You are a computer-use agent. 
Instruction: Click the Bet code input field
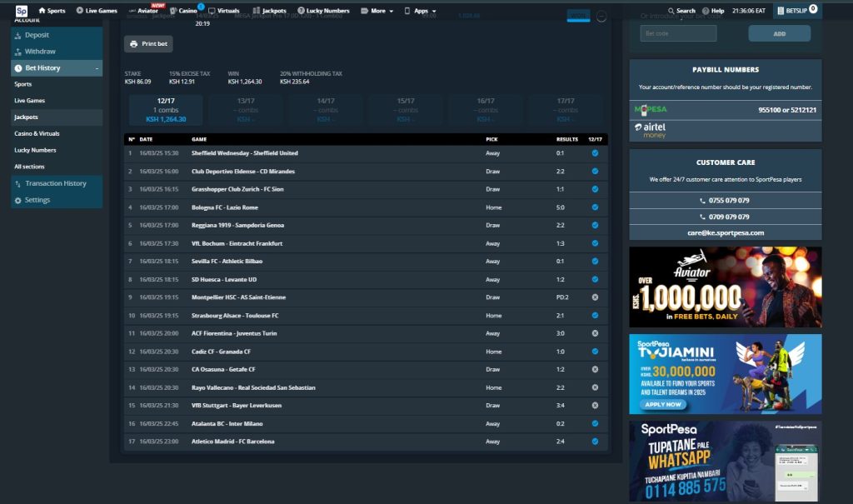tap(678, 33)
